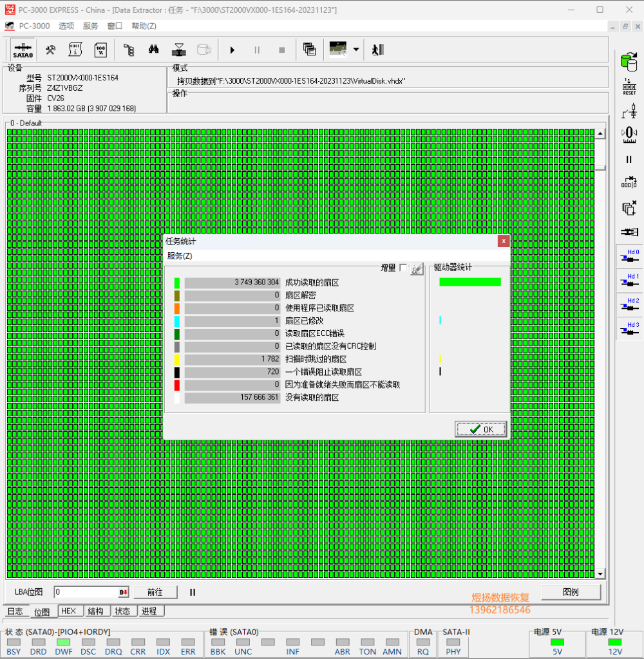Viewport: 644px width, 659px height.
Task: Click the grayed pause button in toolbar
Action: click(x=257, y=50)
